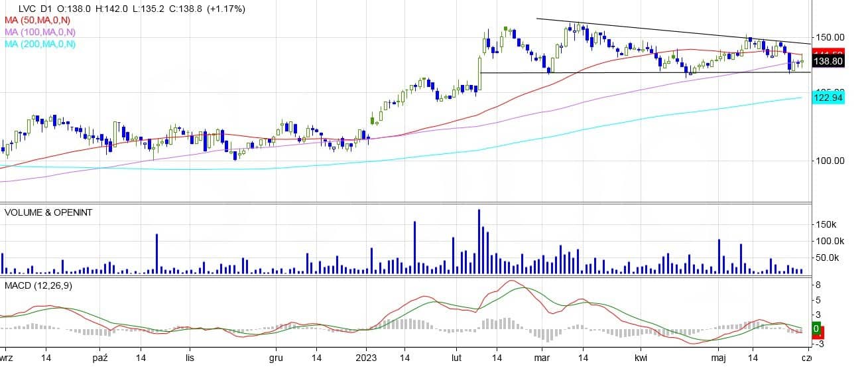The height and width of the screenshot is (367, 868).
Task: Select the 2023 date marker on time axis
Action: point(366,357)
